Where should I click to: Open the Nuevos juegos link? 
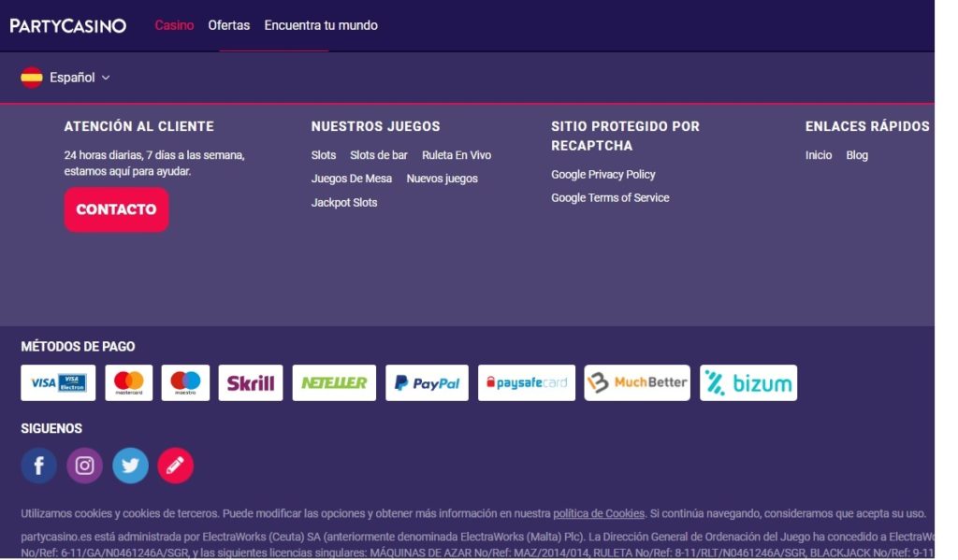click(x=442, y=179)
